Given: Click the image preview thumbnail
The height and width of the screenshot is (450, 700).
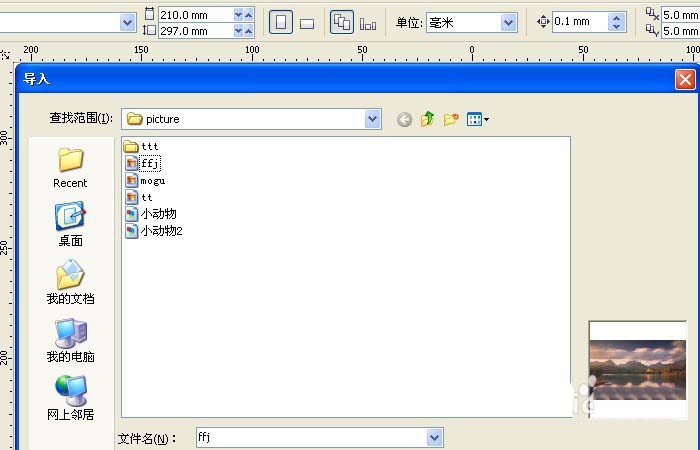Looking at the screenshot, I should pyautogui.click(x=638, y=370).
